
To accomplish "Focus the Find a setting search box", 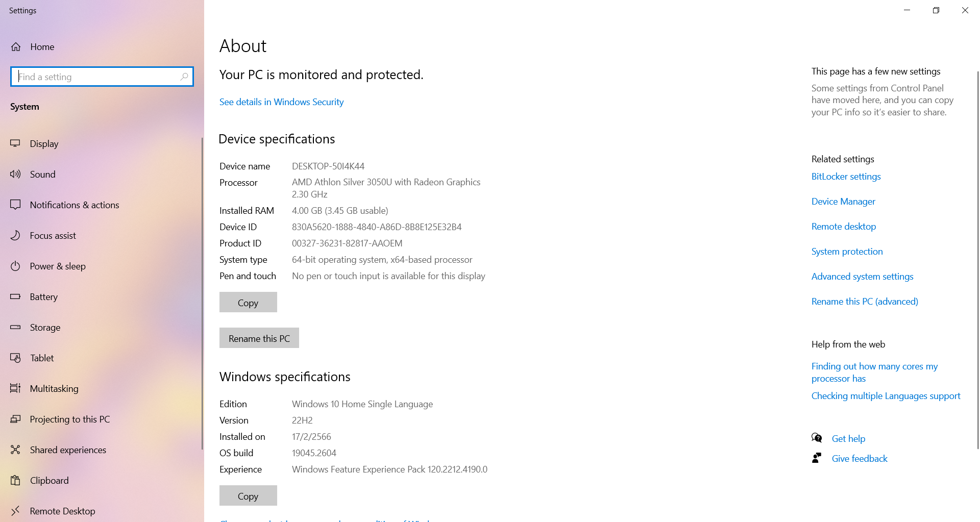I will pyautogui.click(x=97, y=77).
